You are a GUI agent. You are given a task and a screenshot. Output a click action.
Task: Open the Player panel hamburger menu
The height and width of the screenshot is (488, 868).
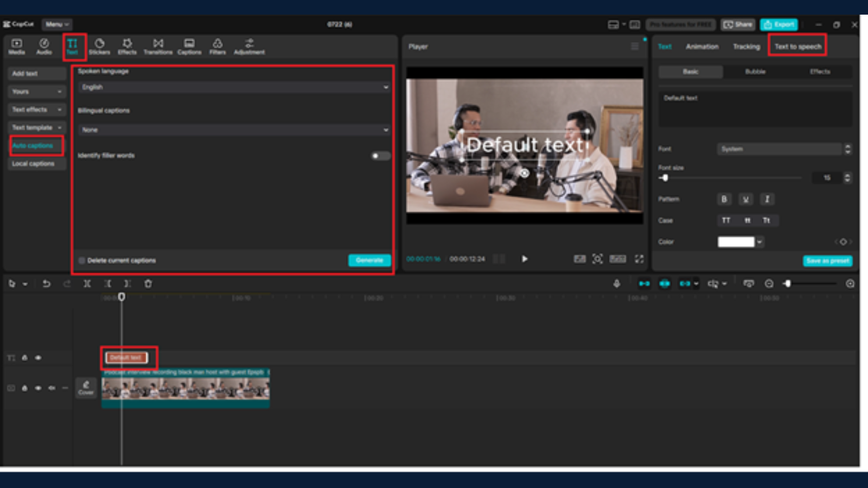635,47
